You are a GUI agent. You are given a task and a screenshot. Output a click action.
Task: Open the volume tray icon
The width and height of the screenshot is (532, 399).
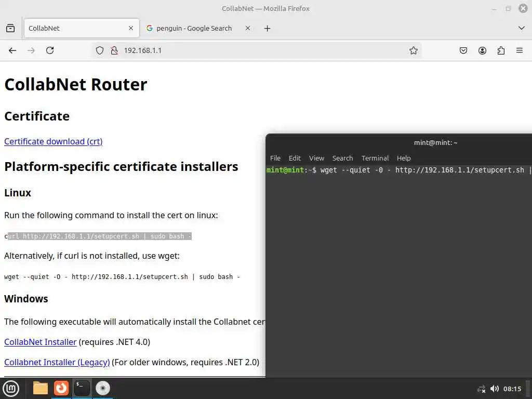(x=495, y=389)
